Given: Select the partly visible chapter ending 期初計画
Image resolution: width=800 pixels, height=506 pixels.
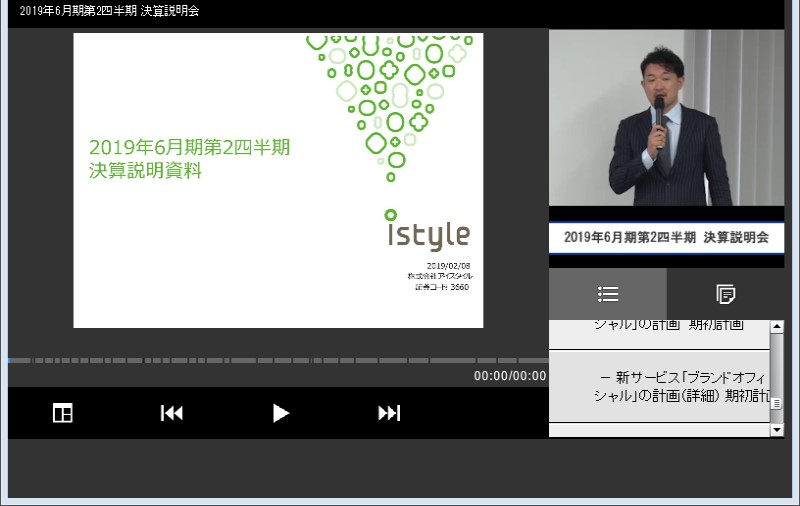Looking at the screenshot, I should click(659, 334).
